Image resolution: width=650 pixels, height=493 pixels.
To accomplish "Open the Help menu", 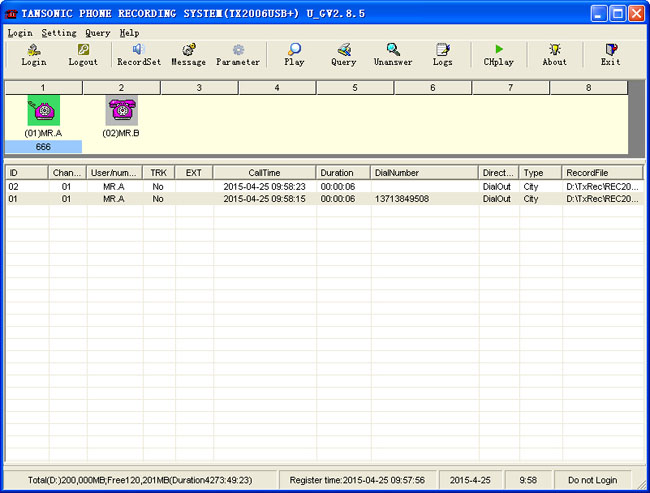I will 129,33.
